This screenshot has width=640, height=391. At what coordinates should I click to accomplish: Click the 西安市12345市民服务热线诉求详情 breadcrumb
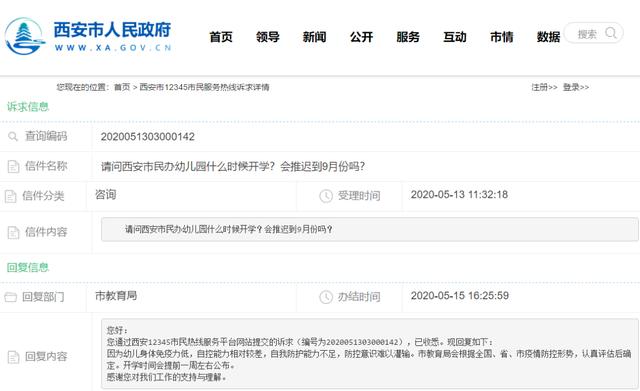[204, 87]
